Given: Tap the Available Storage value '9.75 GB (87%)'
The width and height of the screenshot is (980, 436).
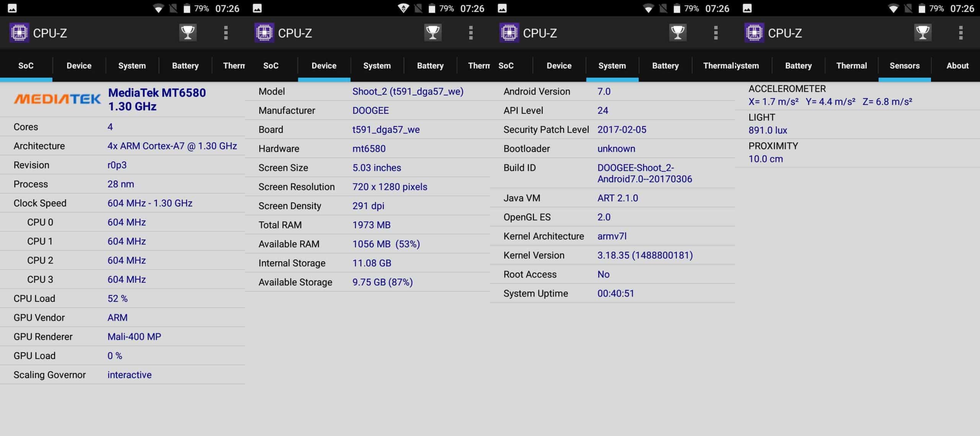Looking at the screenshot, I should (382, 282).
